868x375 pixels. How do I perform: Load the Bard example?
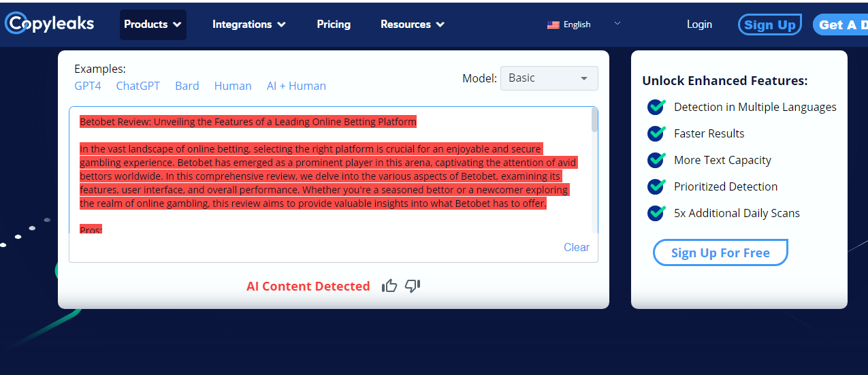click(x=187, y=86)
